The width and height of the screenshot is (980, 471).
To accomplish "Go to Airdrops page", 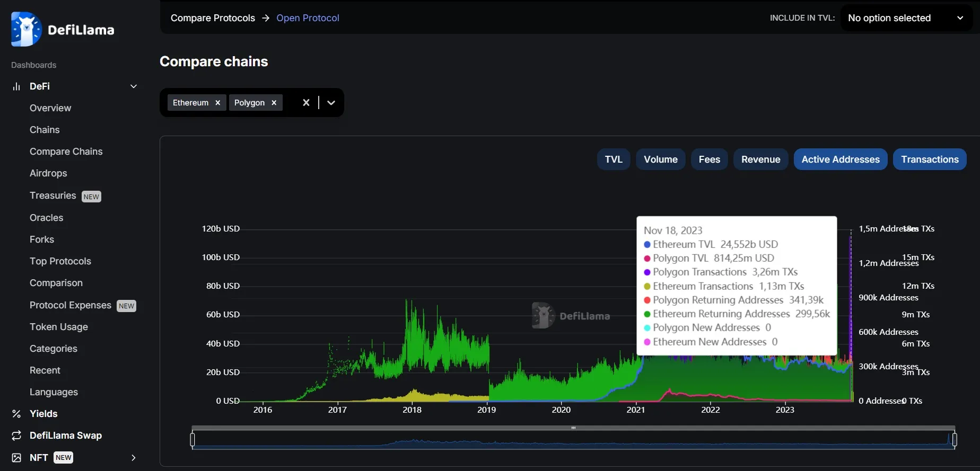I will pos(48,173).
